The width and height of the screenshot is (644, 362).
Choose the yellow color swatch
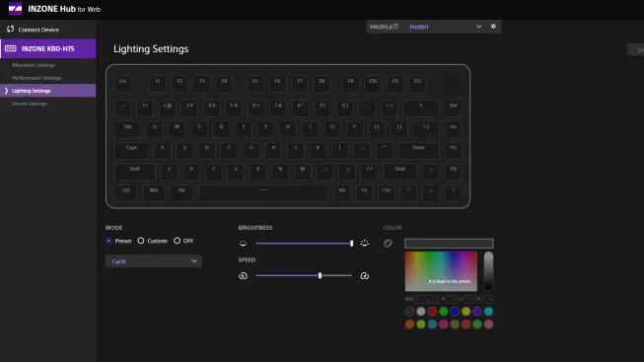pyautogui.click(x=465, y=312)
